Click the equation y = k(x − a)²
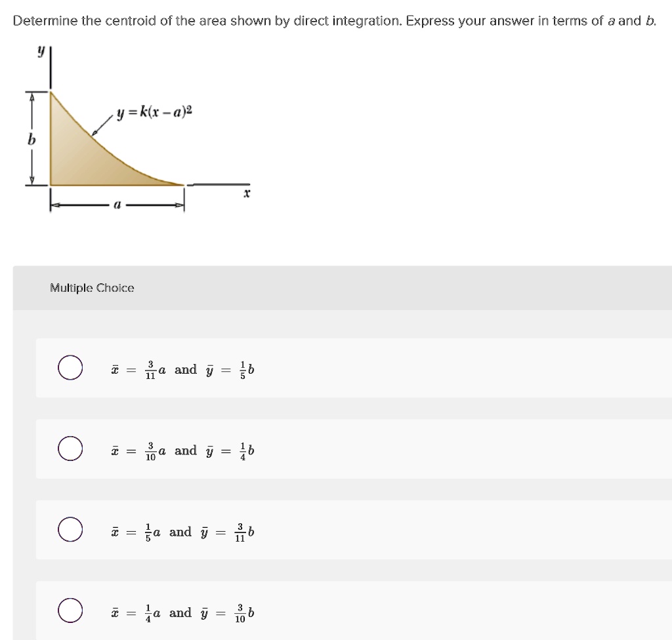672x640 pixels. click(x=155, y=113)
